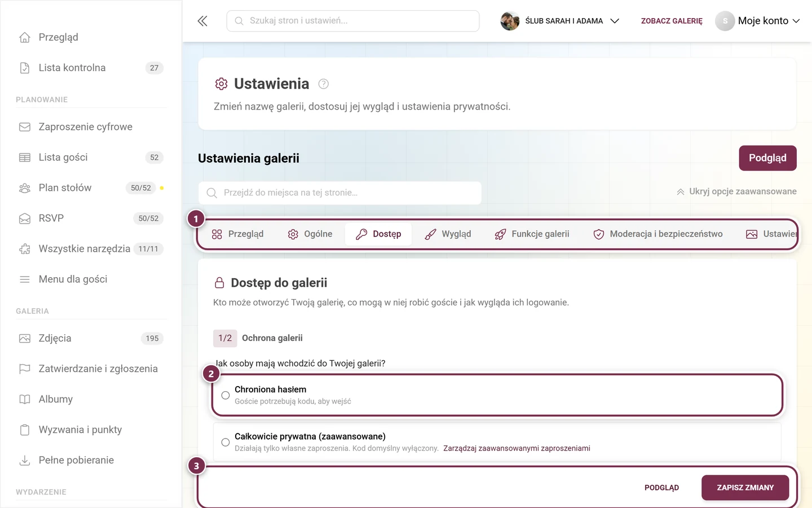
Task: Open the ZOBACZ GALERIĘ link
Action: tap(672, 21)
